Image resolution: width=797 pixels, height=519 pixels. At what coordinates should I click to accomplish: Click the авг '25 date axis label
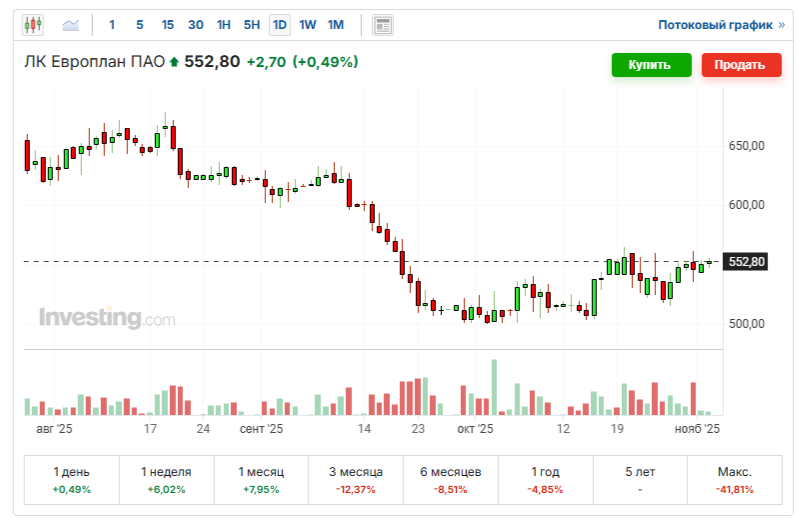(x=54, y=429)
